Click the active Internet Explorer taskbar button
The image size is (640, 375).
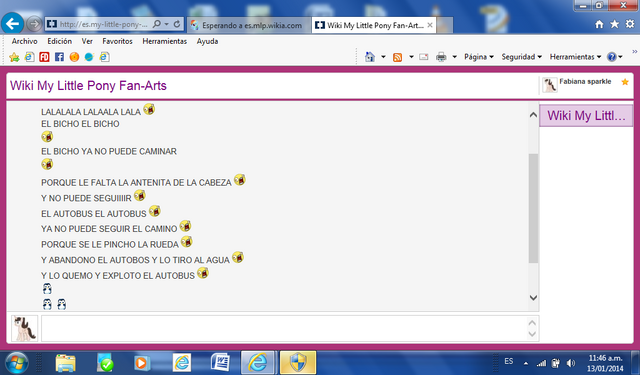258,362
